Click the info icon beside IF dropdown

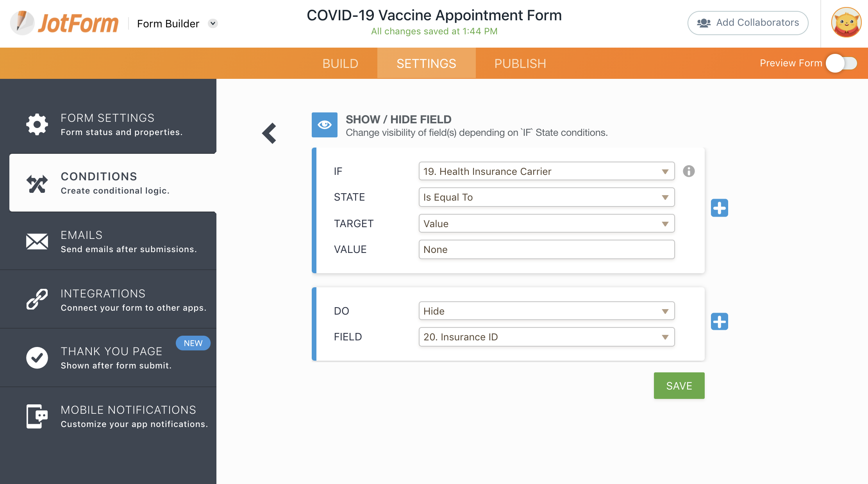click(689, 171)
